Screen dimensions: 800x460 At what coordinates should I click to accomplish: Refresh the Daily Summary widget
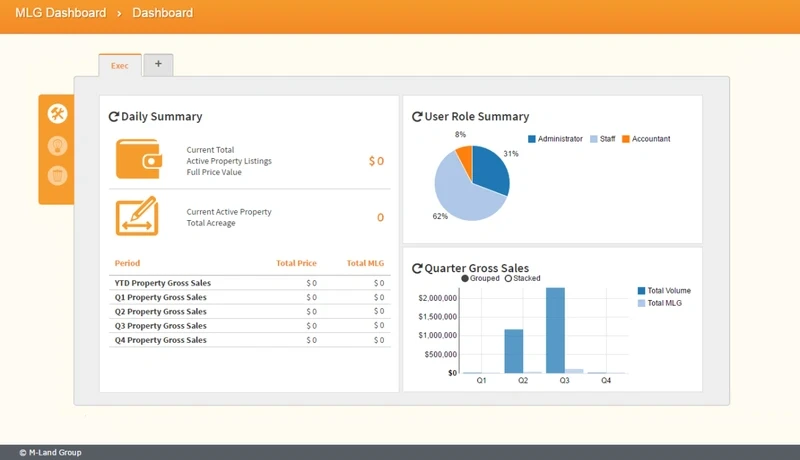coord(114,117)
